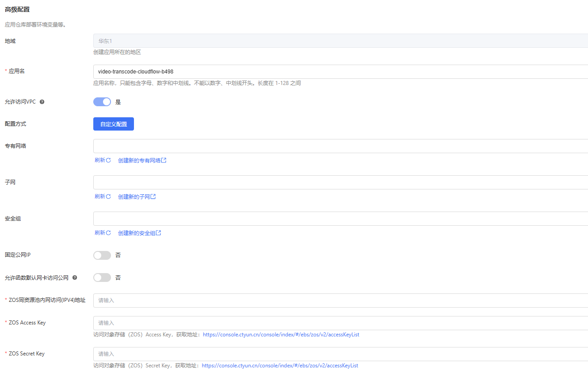
Task: Click the 自定义配置 button
Action: (114, 124)
